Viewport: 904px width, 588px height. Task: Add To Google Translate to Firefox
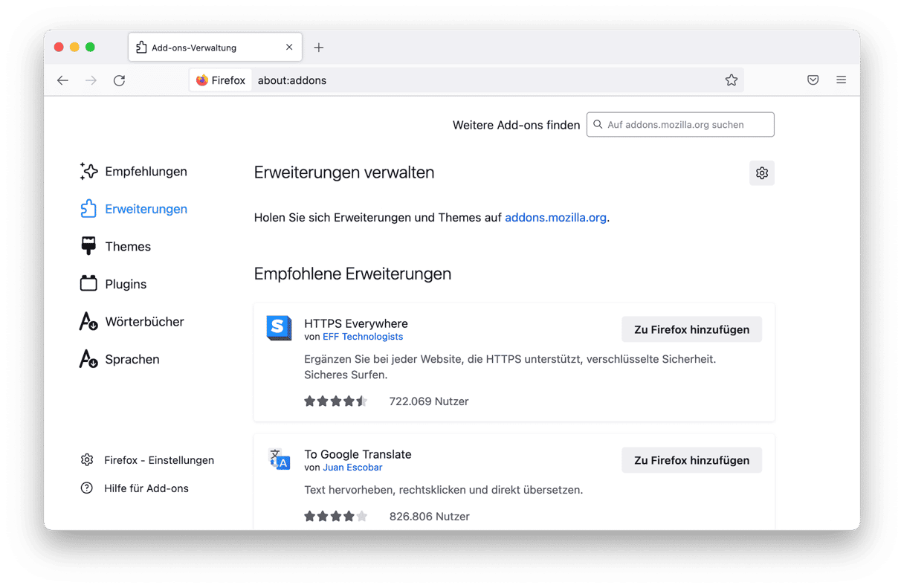pyautogui.click(x=691, y=460)
